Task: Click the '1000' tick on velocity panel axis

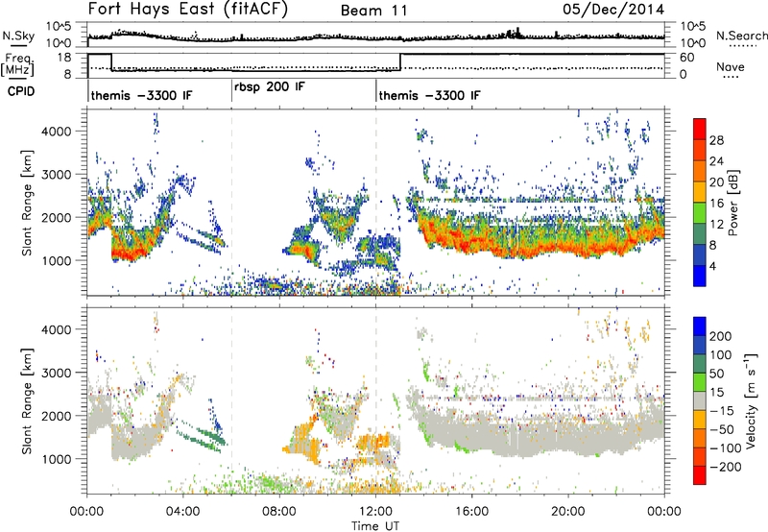Action: (x=56, y=459)
